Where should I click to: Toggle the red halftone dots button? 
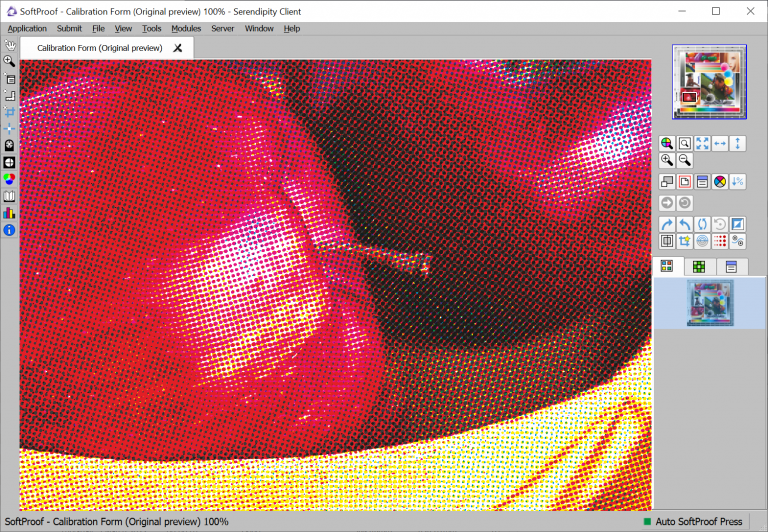[x=720, y=241]
